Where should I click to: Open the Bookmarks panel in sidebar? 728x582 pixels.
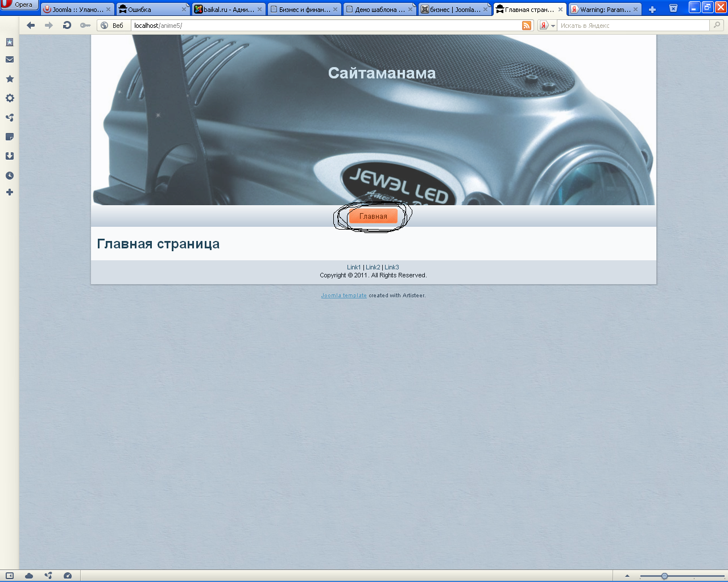(10, 42)
